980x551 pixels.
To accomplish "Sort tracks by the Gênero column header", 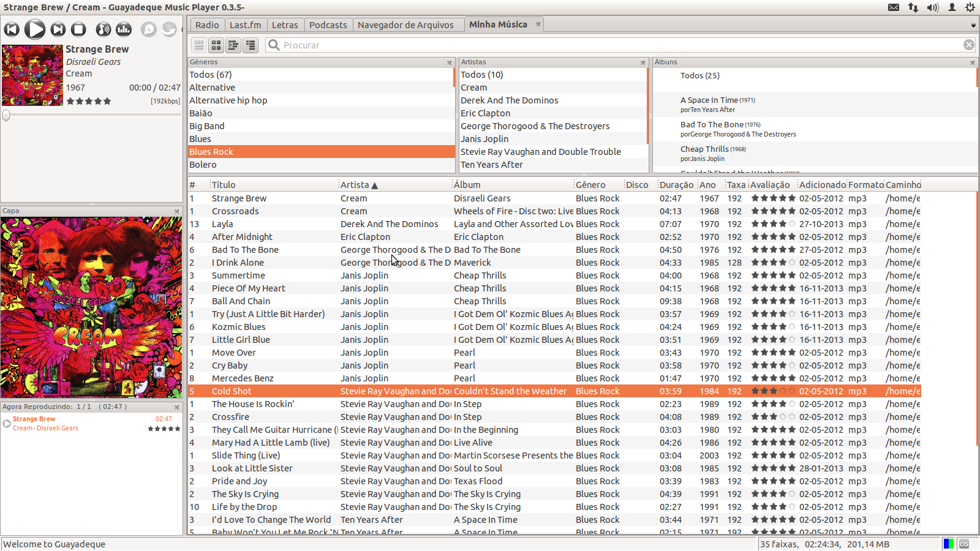I will [x=599, y=185].
